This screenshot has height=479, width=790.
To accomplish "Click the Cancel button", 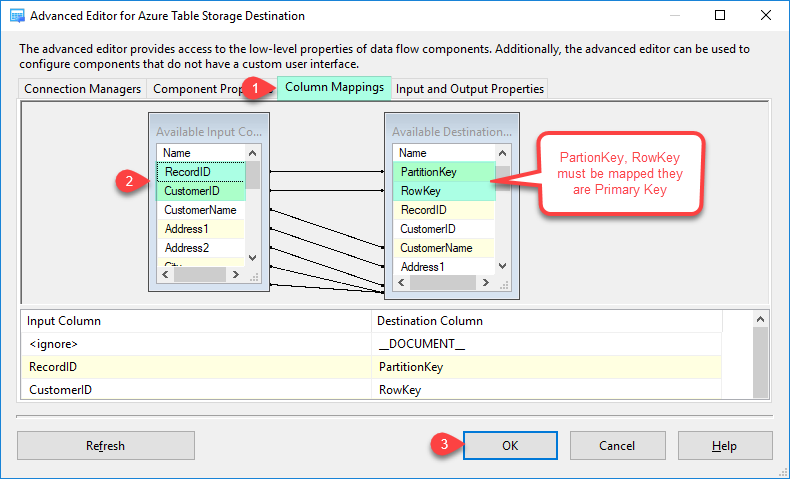I will coord(617,445).
